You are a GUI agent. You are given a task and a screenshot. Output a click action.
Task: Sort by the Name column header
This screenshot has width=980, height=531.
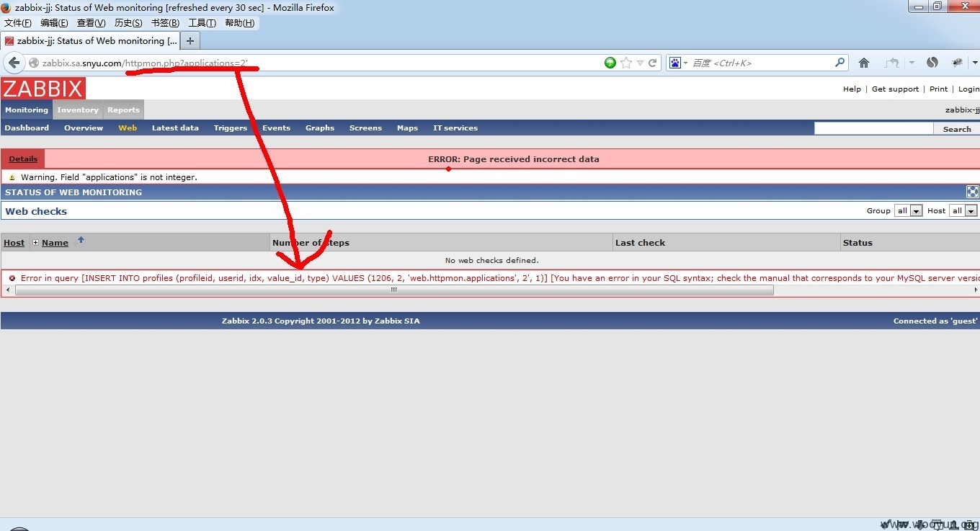(55, 243)
